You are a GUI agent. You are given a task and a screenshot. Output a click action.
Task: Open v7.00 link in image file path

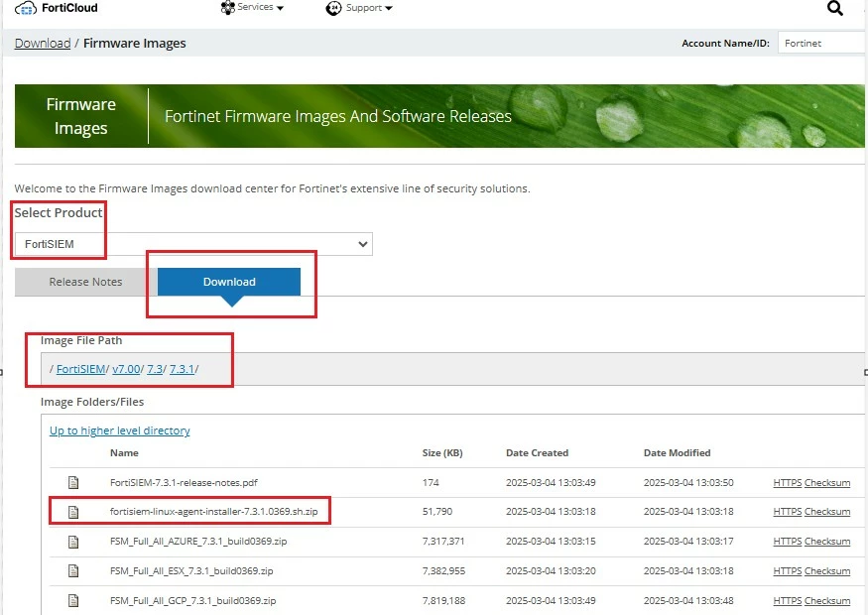click(126, 369)
